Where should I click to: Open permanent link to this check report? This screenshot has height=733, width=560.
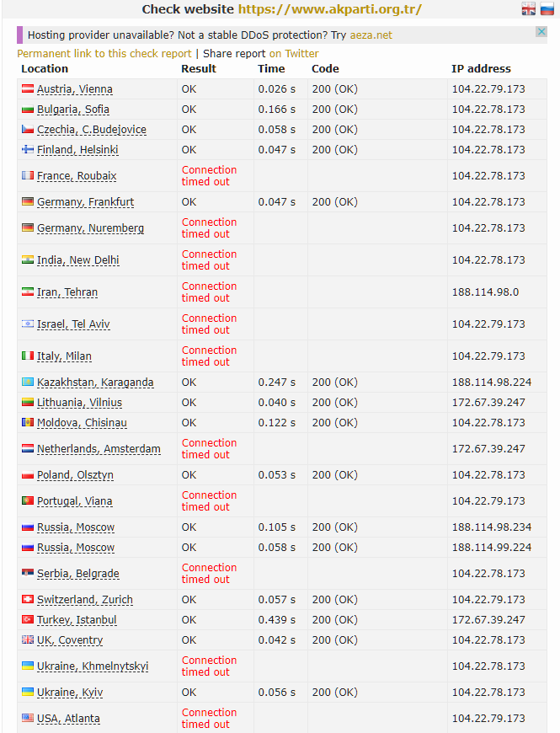click(x=104, y=53)
